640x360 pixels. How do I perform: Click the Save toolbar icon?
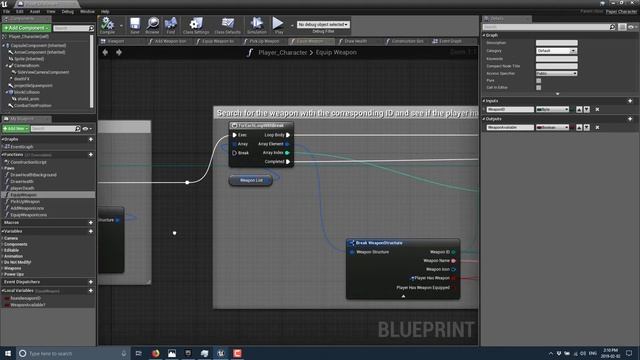135,25
